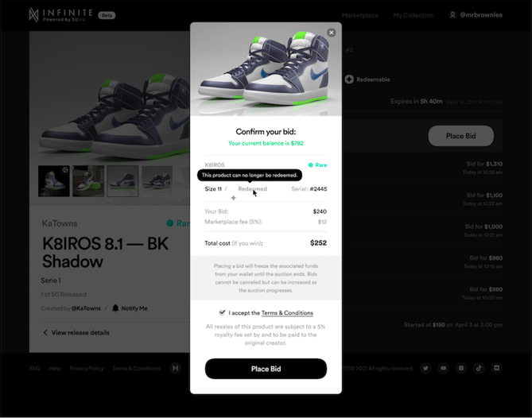Close the Confirm your bid dialog
This screenshot has height=418, width=532.
coord(332,33)
